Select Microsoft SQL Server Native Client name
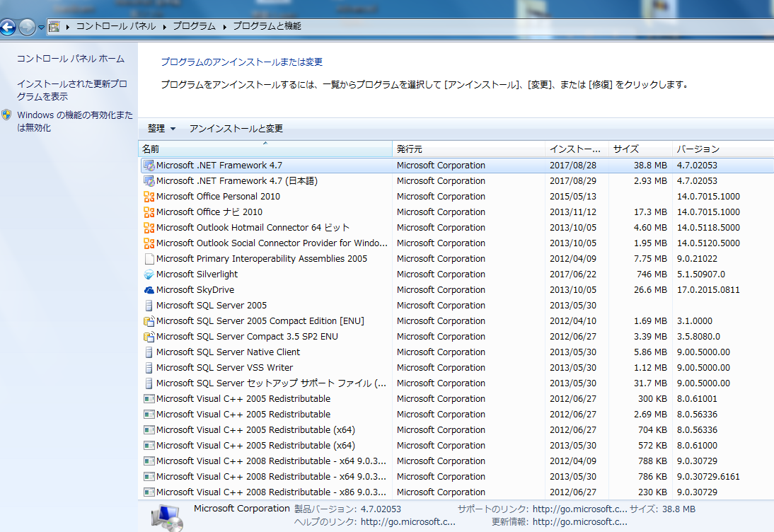Viewport: 774px width, 532px height. [228, 352]
